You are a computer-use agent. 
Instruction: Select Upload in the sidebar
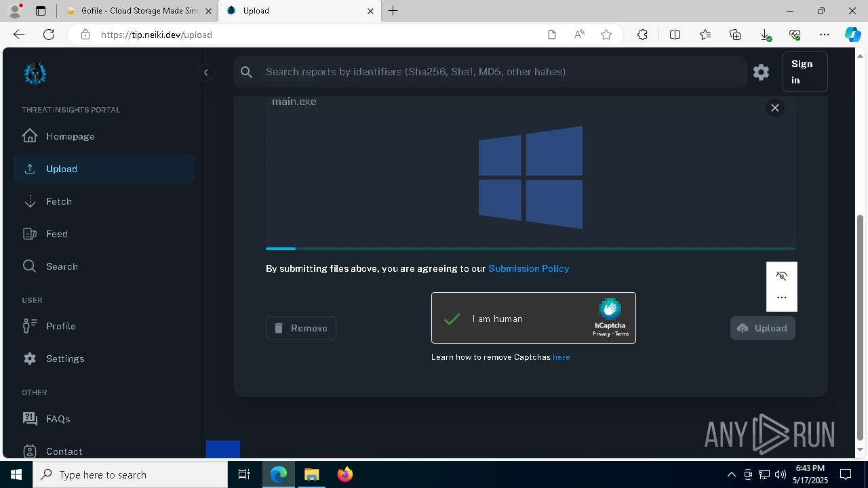(104, 169)
